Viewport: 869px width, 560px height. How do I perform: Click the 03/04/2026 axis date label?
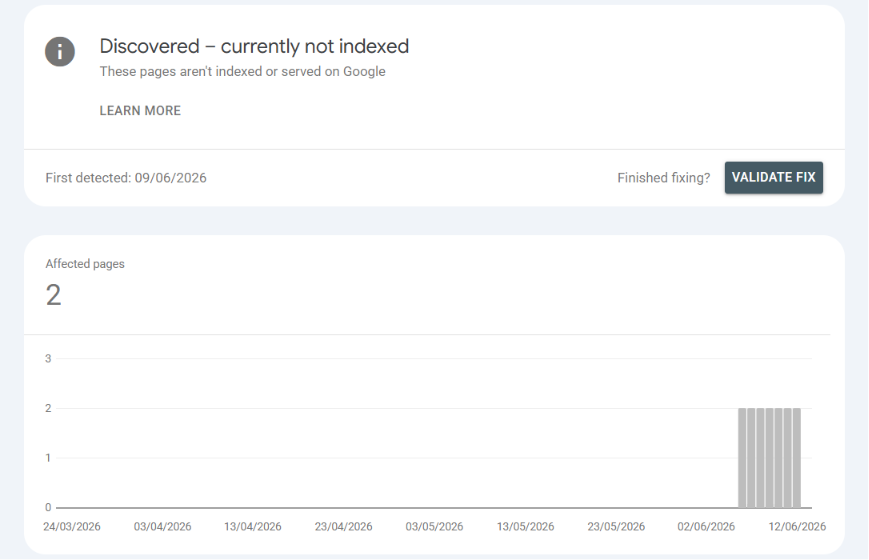point(162,527)
